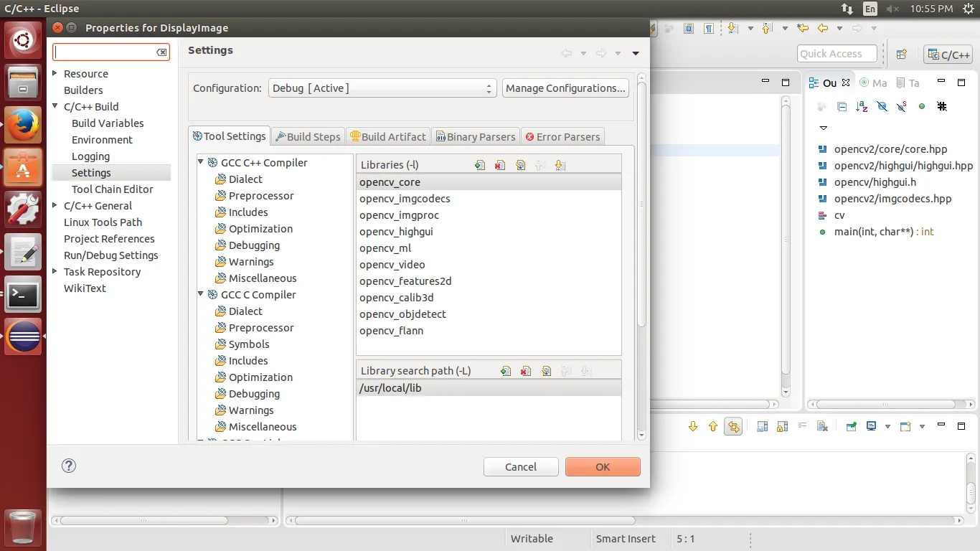
Task: Go to next annotation in Eclipse toolbar
Action: point(732,29)
